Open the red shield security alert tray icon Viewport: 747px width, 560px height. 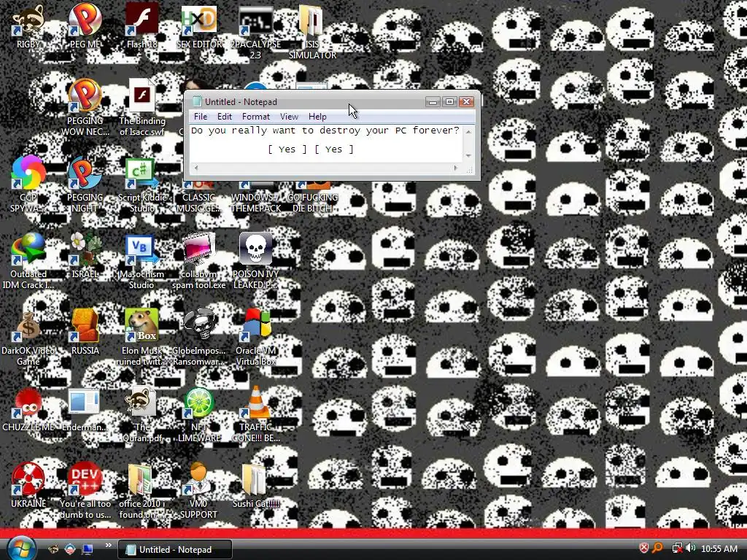643,548
